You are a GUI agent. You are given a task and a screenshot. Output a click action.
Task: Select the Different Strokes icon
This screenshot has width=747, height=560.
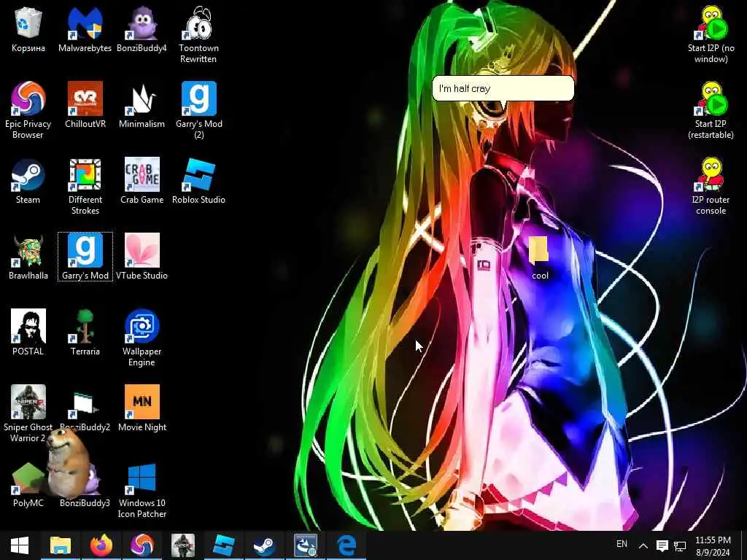click(85, 186)
